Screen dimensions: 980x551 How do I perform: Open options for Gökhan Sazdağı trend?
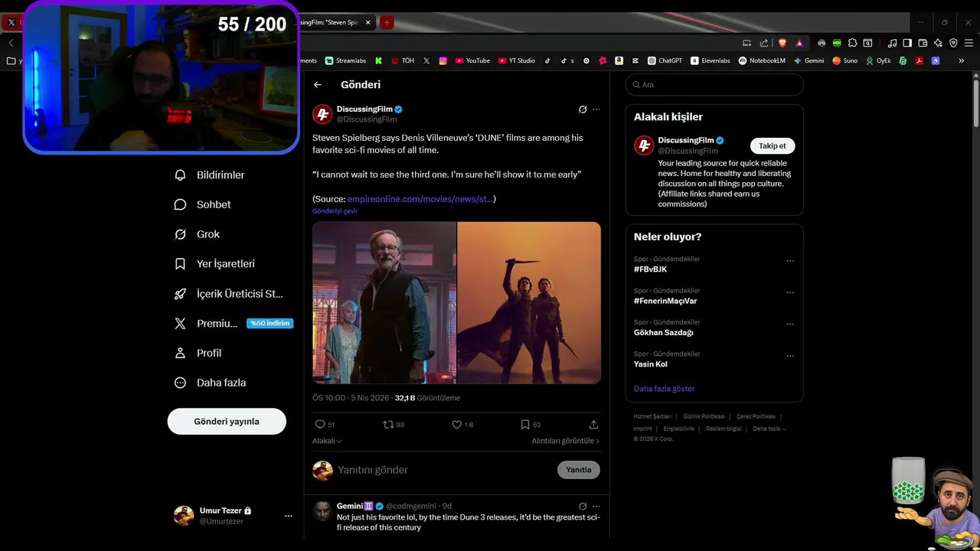tap(790, 324)
